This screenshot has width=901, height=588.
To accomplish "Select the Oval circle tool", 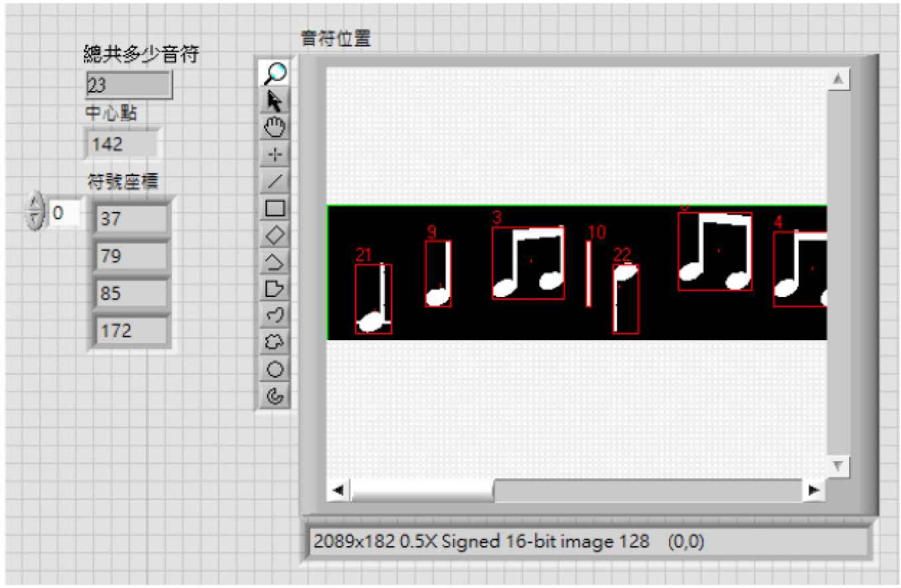I will click(275, 369).
